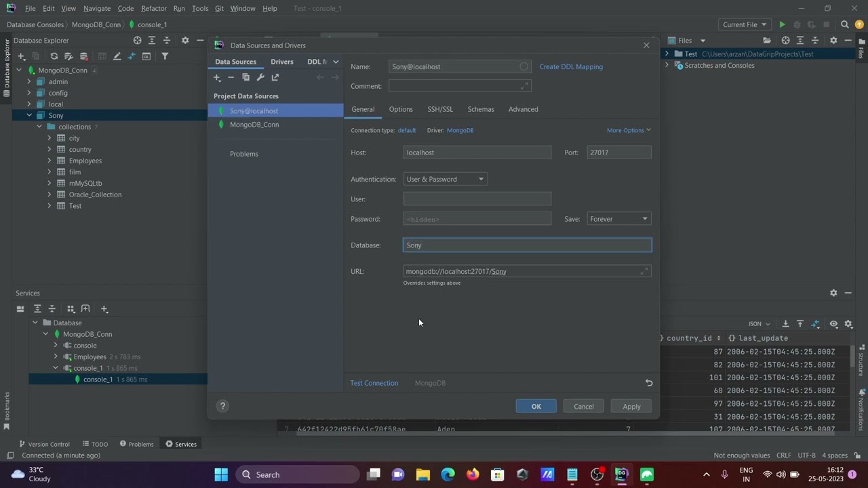Click the Cancel button

(584, 406)
